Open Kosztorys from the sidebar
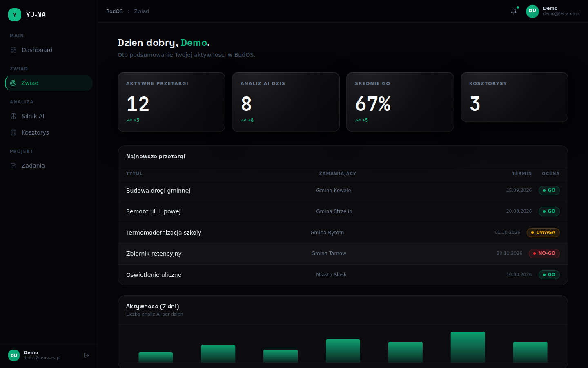The image size is (588, 368). [49, 132]
